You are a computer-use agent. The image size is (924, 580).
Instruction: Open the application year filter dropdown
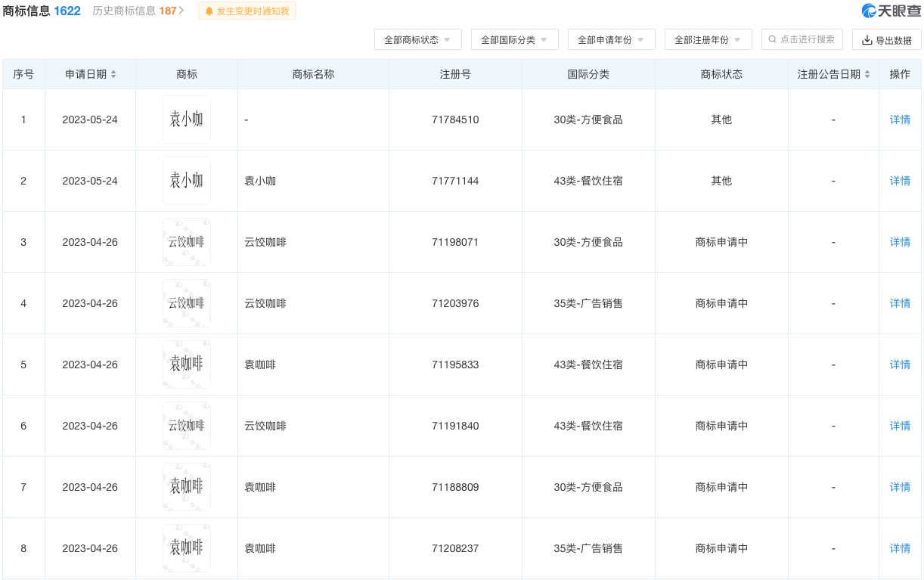tap(611, 40)
